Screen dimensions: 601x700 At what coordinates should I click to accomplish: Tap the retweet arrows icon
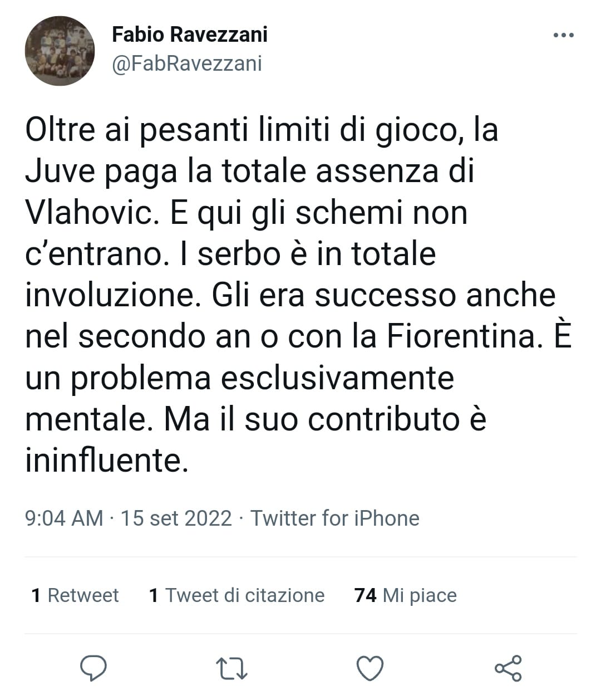231,668
